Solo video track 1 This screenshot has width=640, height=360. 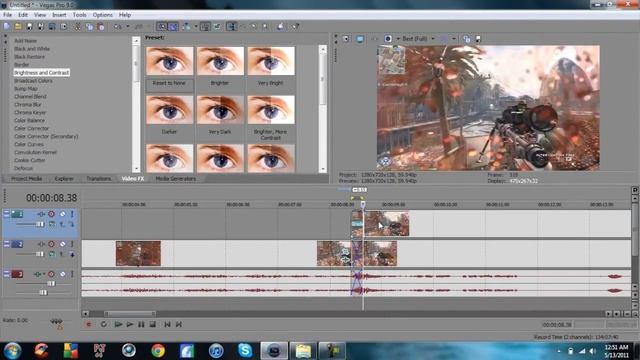[x=72, y=214]
